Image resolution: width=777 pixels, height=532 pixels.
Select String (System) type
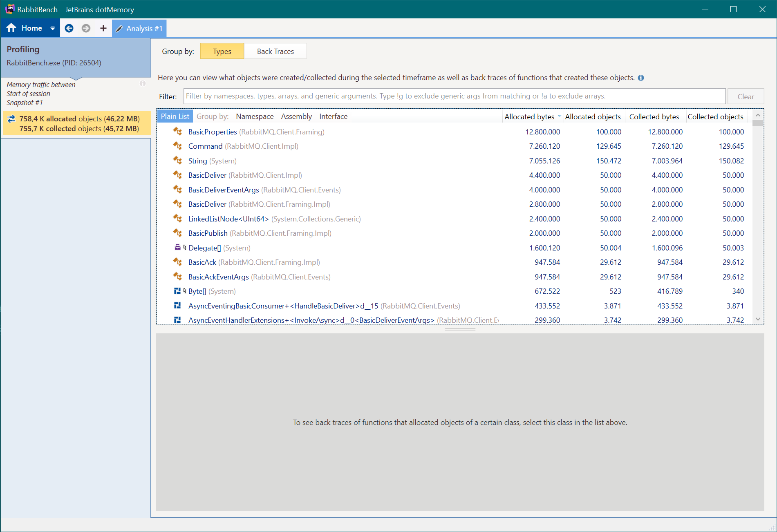(212, 161)
